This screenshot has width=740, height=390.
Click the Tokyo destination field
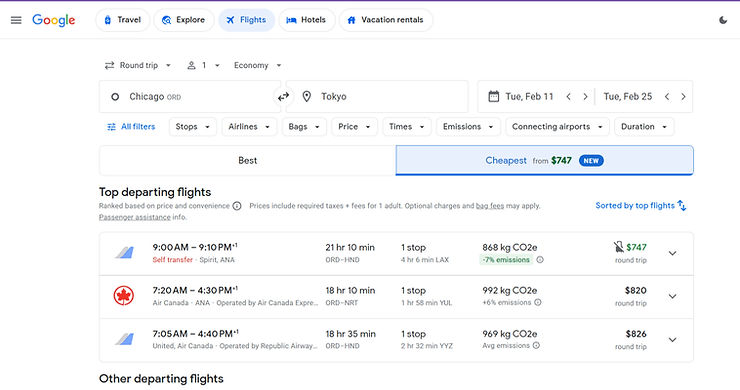[377, 97]
